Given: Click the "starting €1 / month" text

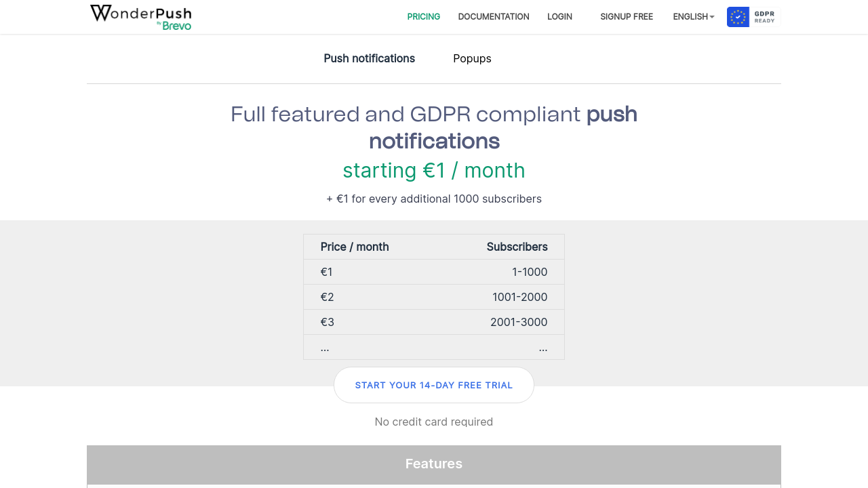Looking at the screenshot, I should (434, 170).
